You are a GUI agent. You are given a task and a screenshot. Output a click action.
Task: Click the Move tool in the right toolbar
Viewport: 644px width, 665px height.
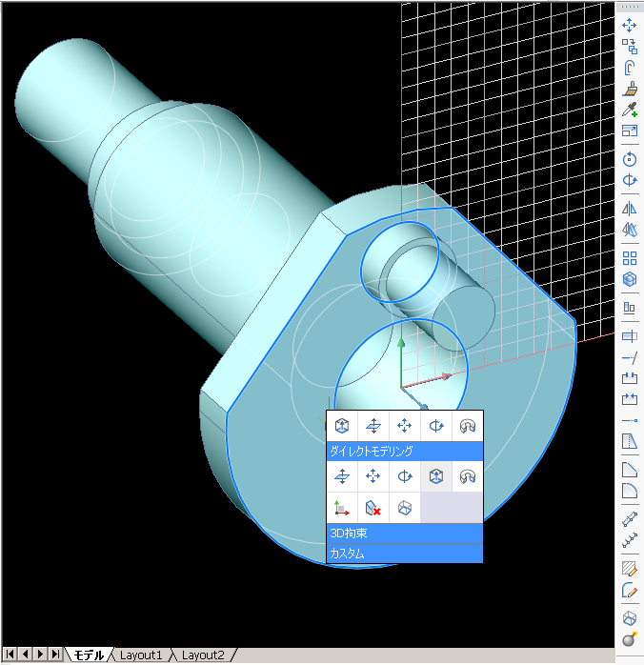coord(629,25)
